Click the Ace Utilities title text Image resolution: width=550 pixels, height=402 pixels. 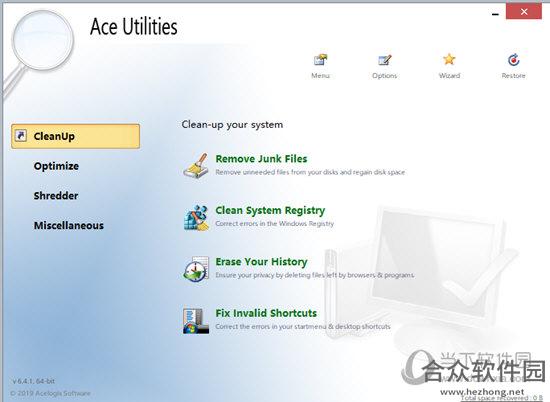point(134,27)
